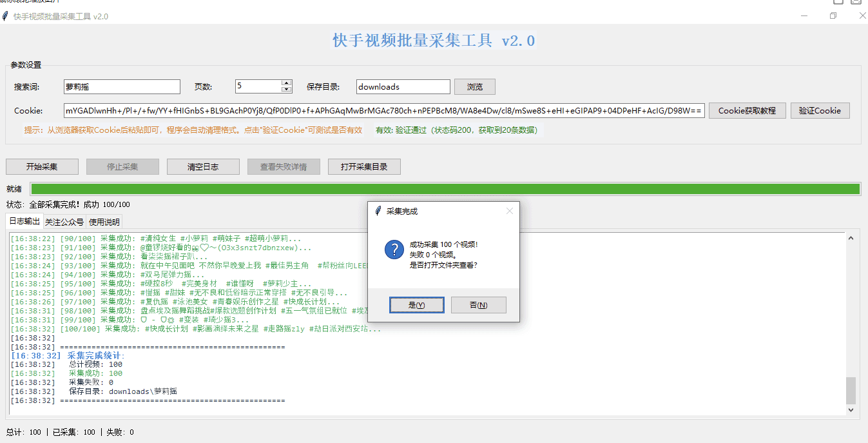Switch to the 使用说明 tab
The image size is (868, 443).
pos(104,222)
